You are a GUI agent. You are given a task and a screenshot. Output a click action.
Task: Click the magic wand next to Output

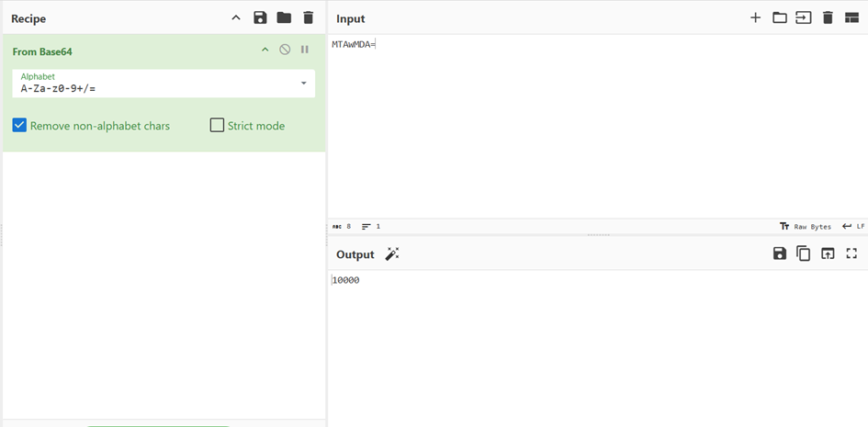[392, 254]
